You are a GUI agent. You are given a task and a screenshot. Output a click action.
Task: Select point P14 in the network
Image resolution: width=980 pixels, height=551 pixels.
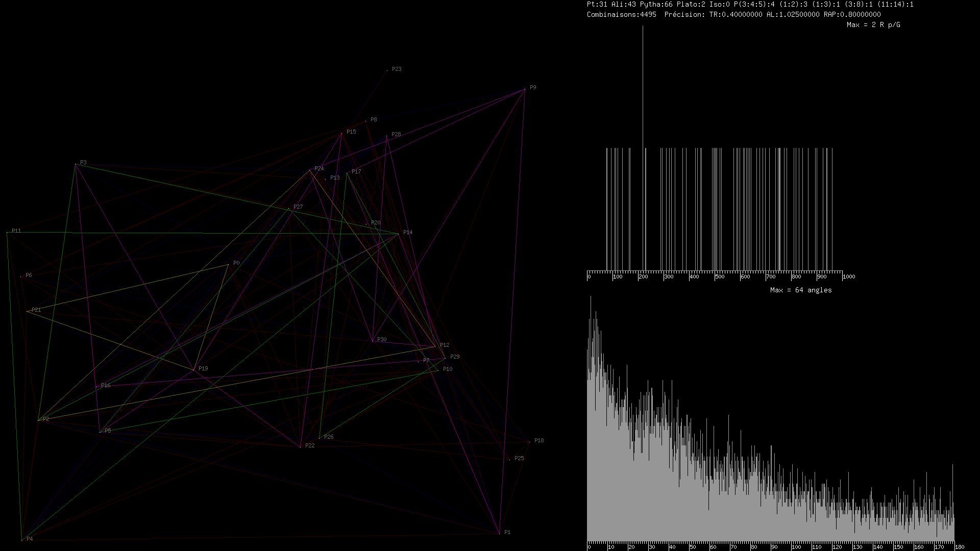tap(398, 234)
